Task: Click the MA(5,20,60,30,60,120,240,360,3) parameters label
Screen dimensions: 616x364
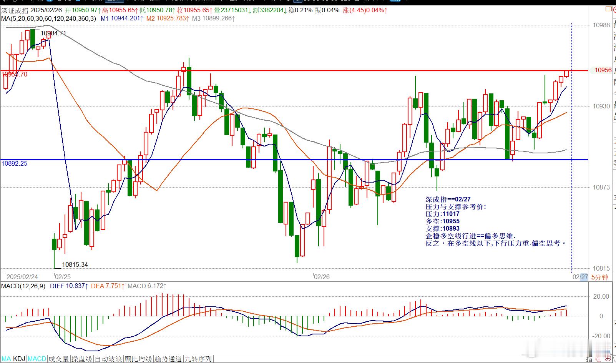Action: pos(49,18)
